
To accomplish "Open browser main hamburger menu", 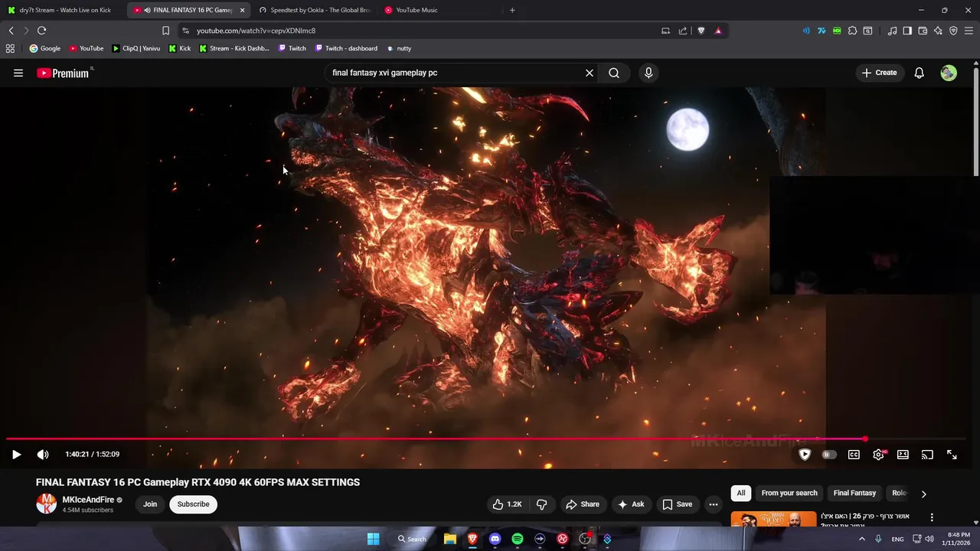I will [x=969, y=31].
